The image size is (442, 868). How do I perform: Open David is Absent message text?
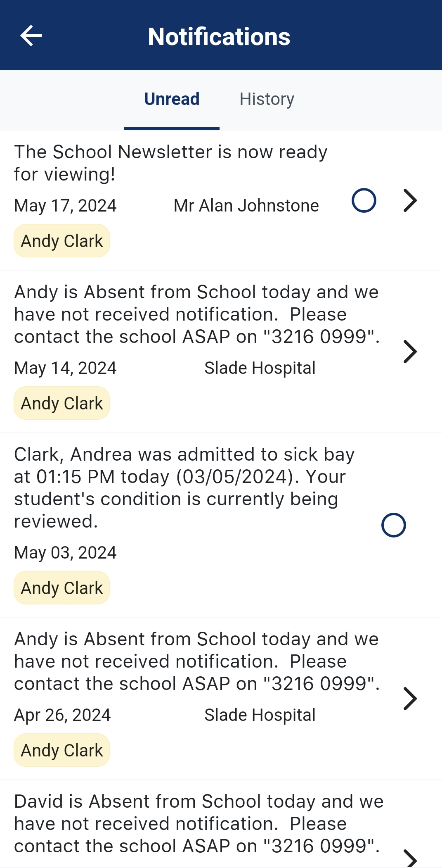[x=198, y=823]
